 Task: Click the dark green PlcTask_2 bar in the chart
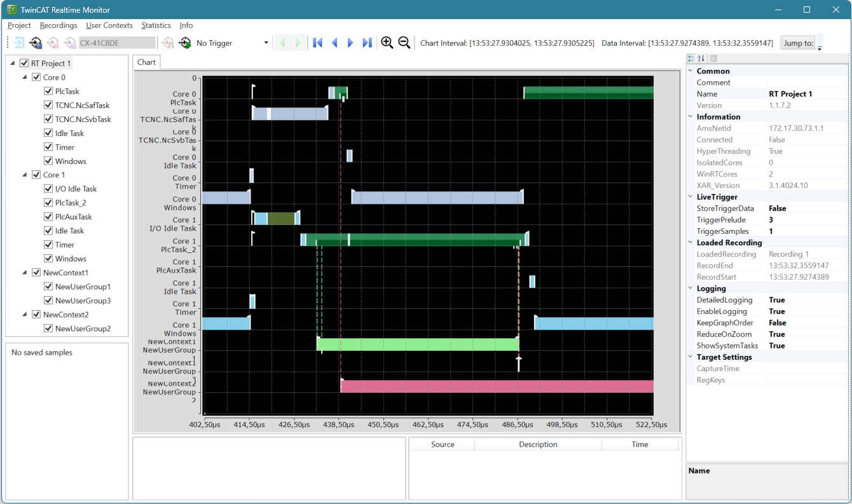coord(416,240)
